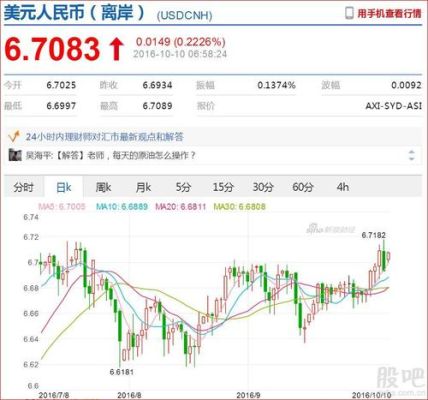The image size is (428, 400).
Task: Click the current price 6.7083
Action: tap(52, 49)
